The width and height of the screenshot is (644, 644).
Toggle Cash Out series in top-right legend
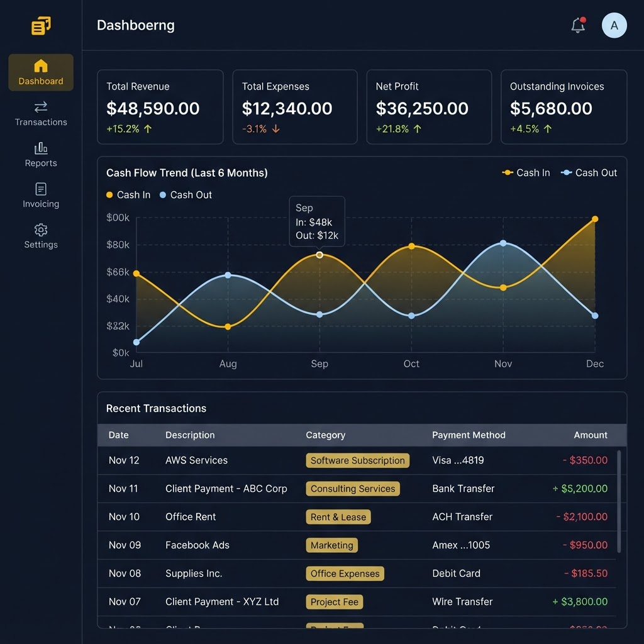click(589, 173)
